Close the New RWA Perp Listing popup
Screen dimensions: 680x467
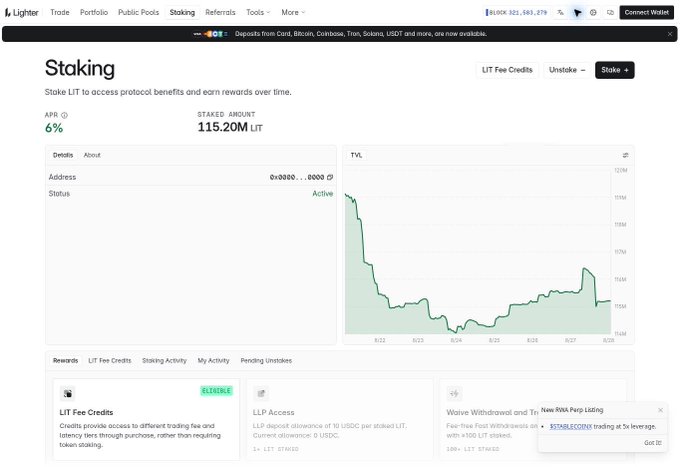click(x=660, y=410)
